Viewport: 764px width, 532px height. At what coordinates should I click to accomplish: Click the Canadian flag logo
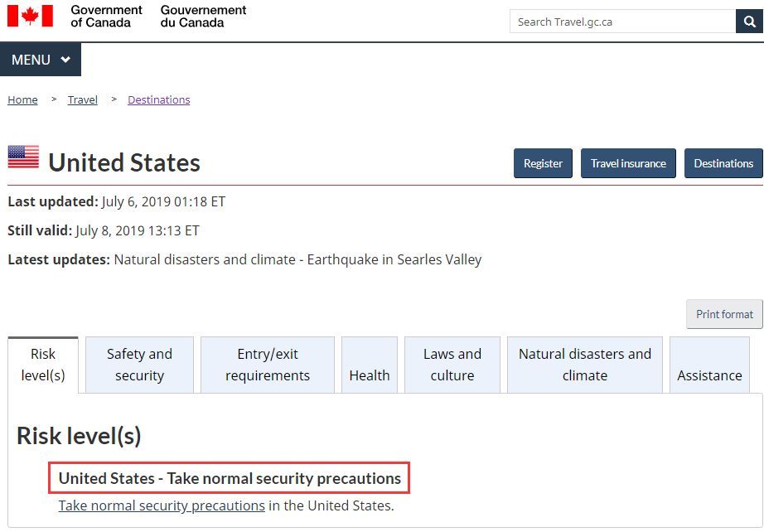(x=30, y=16)
